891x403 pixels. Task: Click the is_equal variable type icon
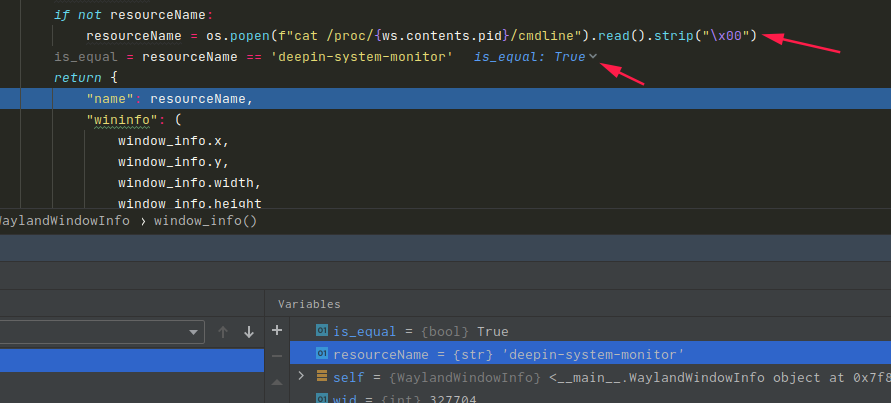coord(322,330)
